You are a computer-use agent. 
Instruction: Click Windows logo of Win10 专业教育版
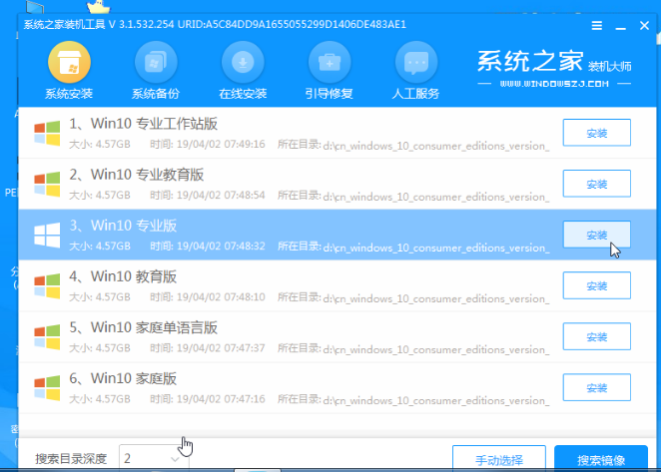47,184
